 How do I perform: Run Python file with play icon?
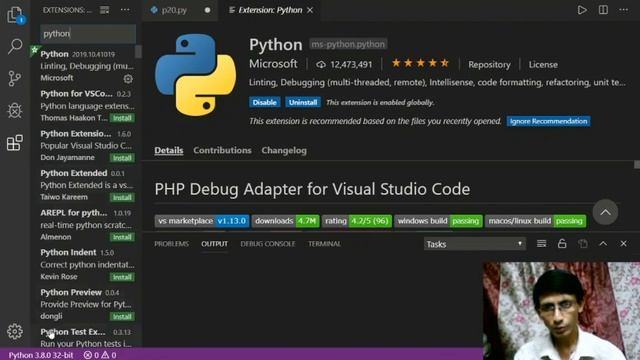582,10
